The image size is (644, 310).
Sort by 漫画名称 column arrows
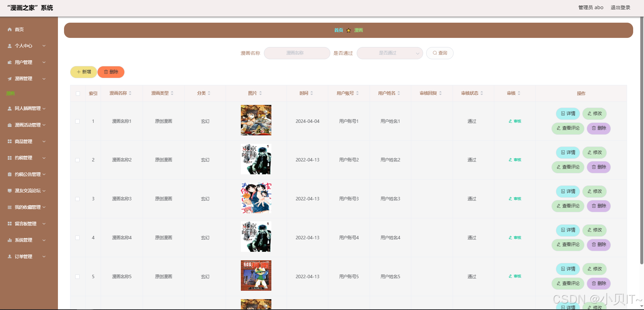[x=130, y=93]
